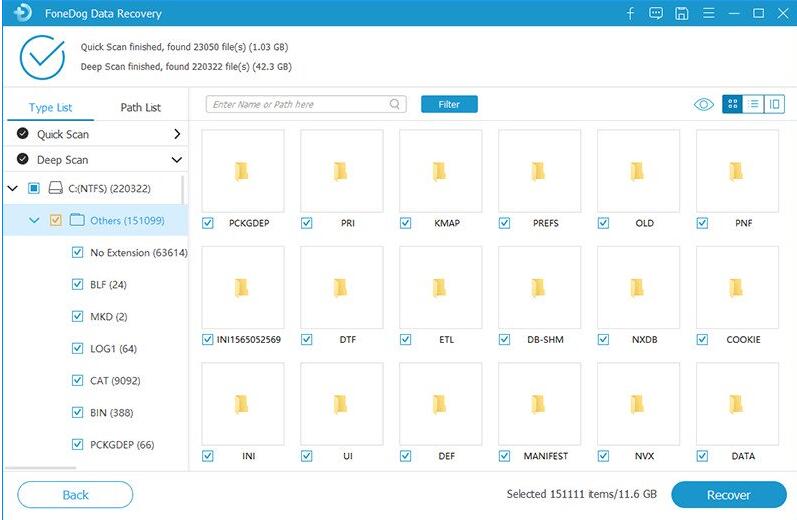Open the KMAP folder thumbnail
Screen dimensions: 797x520
click(440, 171)
